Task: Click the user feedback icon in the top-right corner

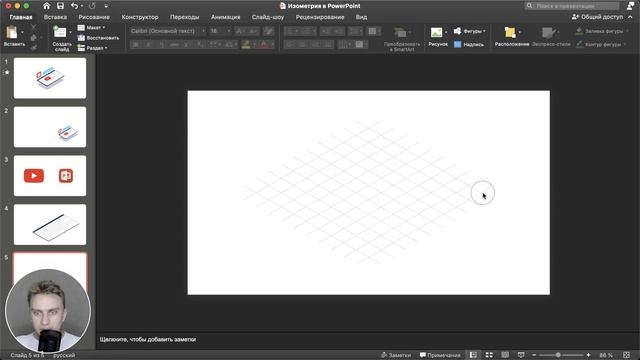Action: 631,6
